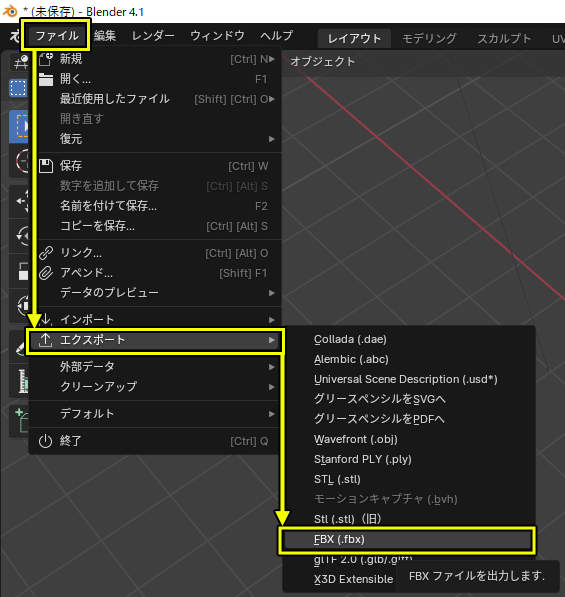Choose 名前を付けて保存...

(x=156, y=206)
